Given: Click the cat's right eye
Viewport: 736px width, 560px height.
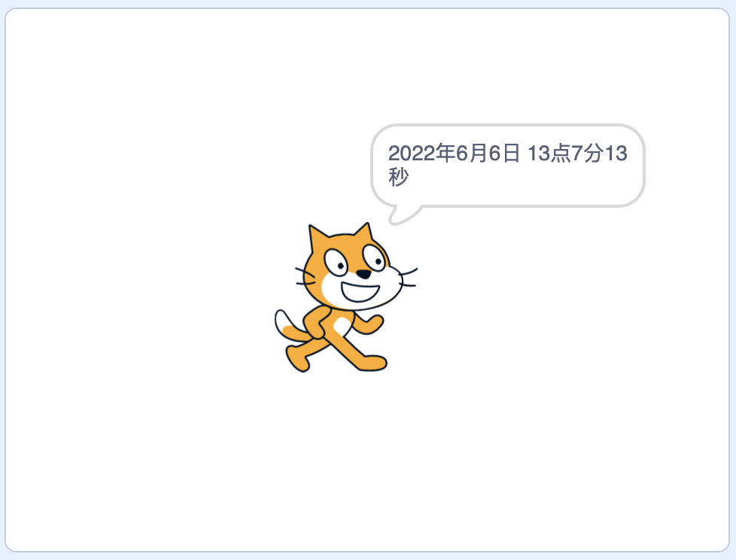Looking at the screenshot, I should point(374,257).
